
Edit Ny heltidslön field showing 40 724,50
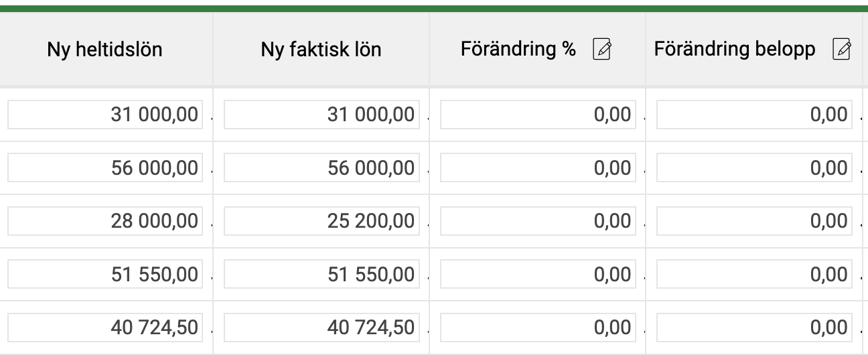105,327
